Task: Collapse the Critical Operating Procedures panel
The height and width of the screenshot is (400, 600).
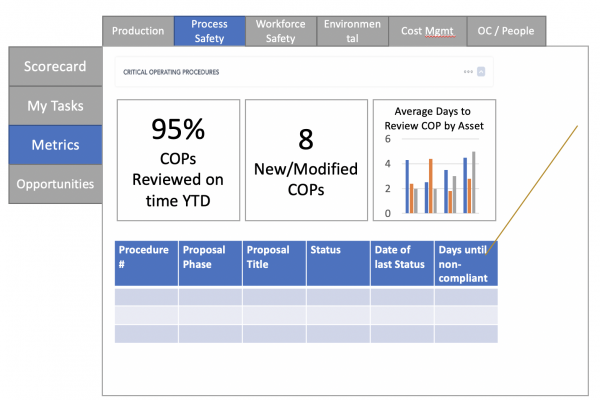Action: tap(481, 72)
